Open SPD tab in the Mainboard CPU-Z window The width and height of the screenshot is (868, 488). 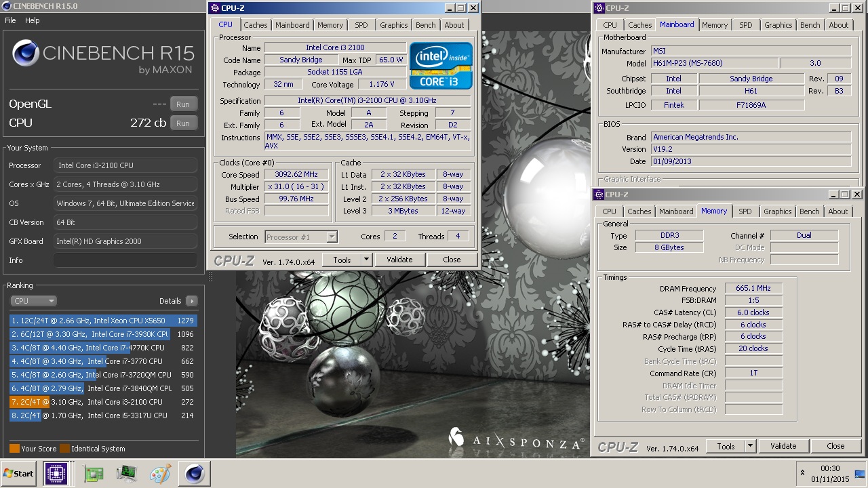[746, 25]
